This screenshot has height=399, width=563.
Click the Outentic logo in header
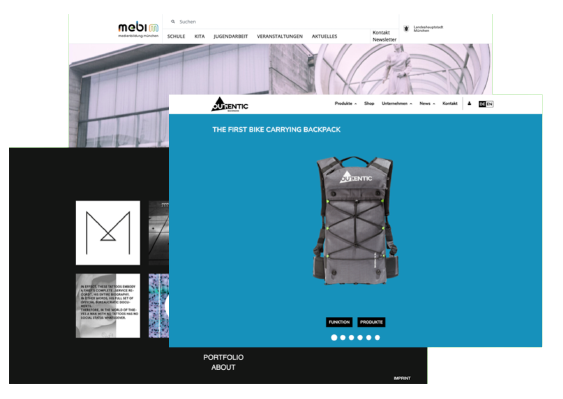coord(230,105)
